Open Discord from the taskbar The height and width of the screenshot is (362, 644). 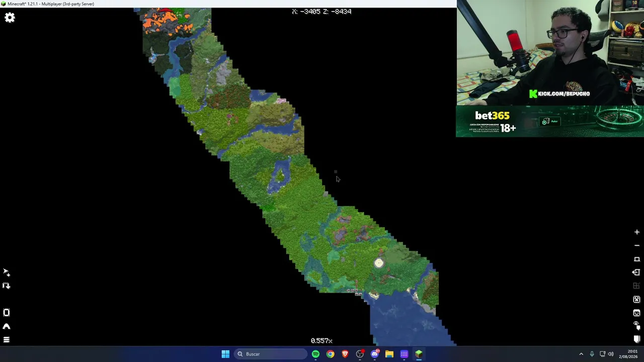375,354
